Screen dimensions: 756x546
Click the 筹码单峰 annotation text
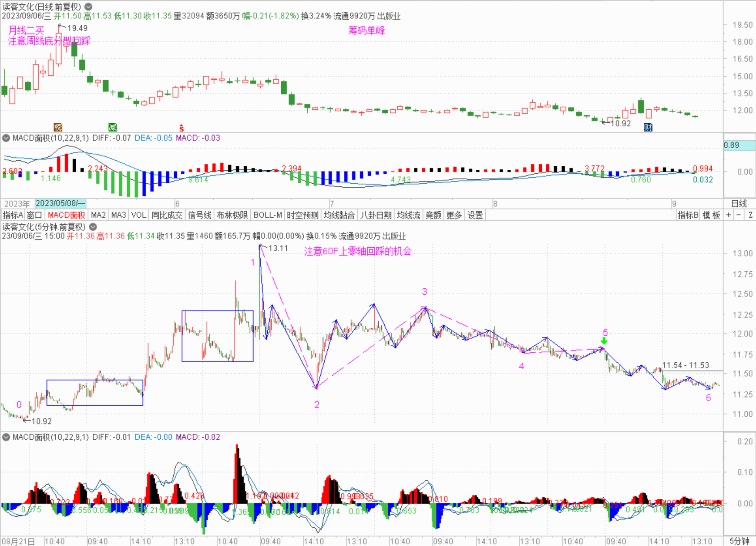[366, 30]
